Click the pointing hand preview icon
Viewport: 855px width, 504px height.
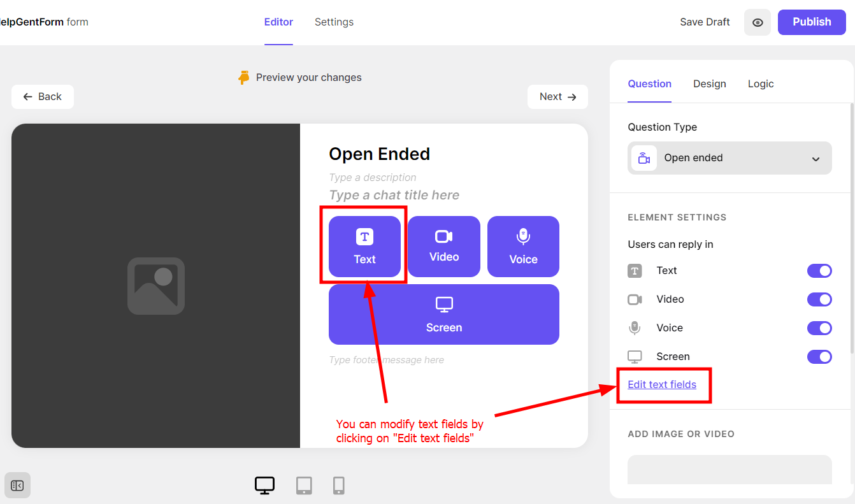(x=243, y=78)
